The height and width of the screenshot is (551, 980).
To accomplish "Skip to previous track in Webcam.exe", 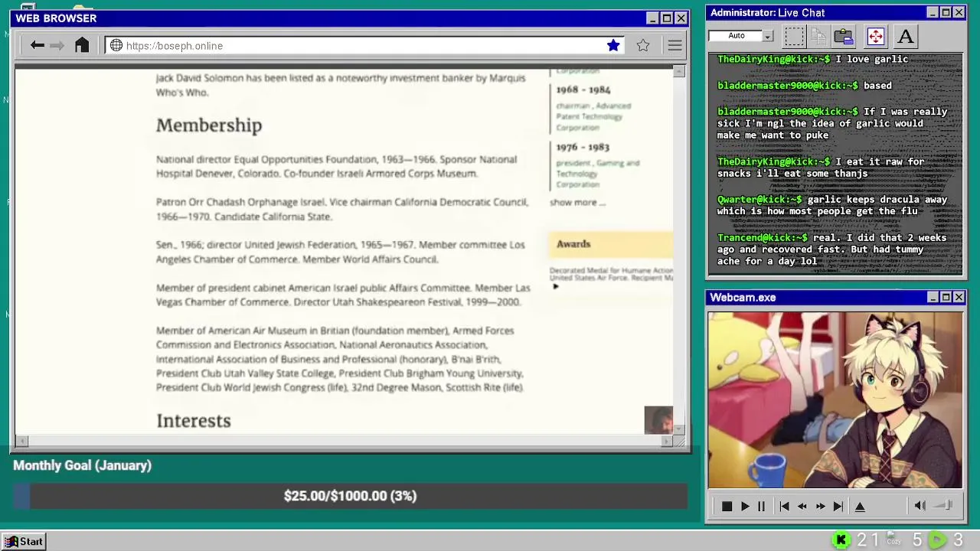I will click(784, 507).
